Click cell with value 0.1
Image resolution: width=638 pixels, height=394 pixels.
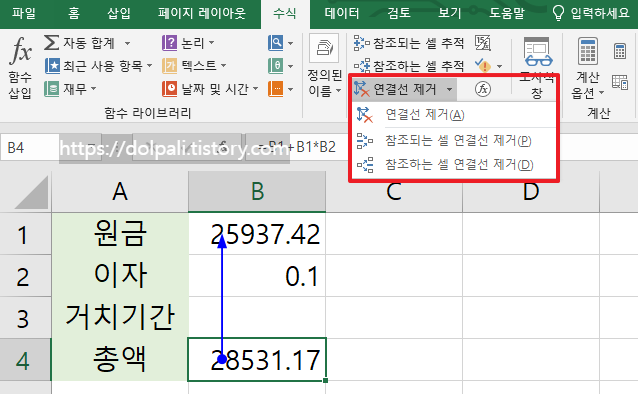point(257,276)
